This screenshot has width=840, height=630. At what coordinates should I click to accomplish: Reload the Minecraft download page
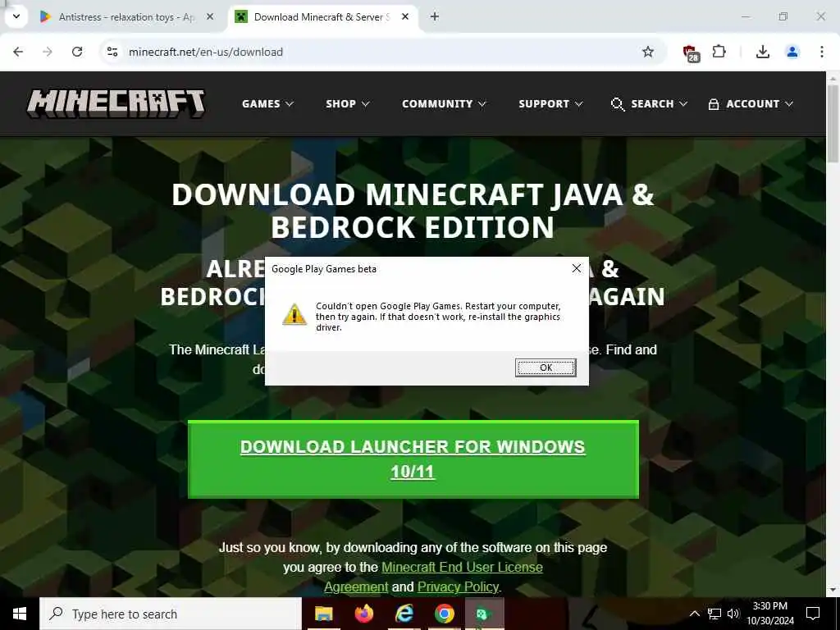(77, 52)
